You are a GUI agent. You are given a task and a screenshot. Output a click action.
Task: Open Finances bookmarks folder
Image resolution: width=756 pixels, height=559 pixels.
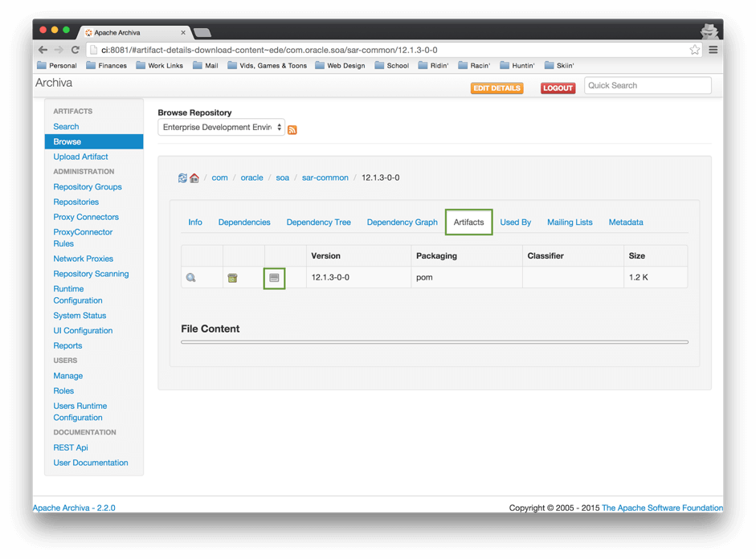(x=107, y=66)
